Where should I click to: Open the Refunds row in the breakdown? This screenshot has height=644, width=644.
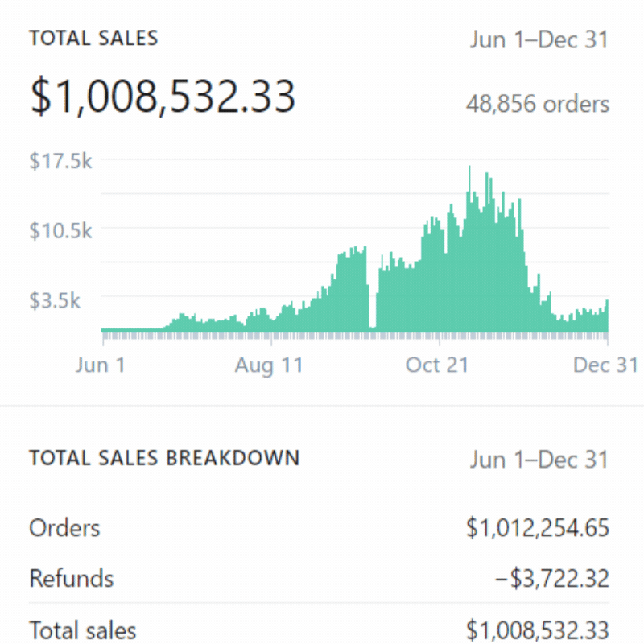(x=72, y=578)
